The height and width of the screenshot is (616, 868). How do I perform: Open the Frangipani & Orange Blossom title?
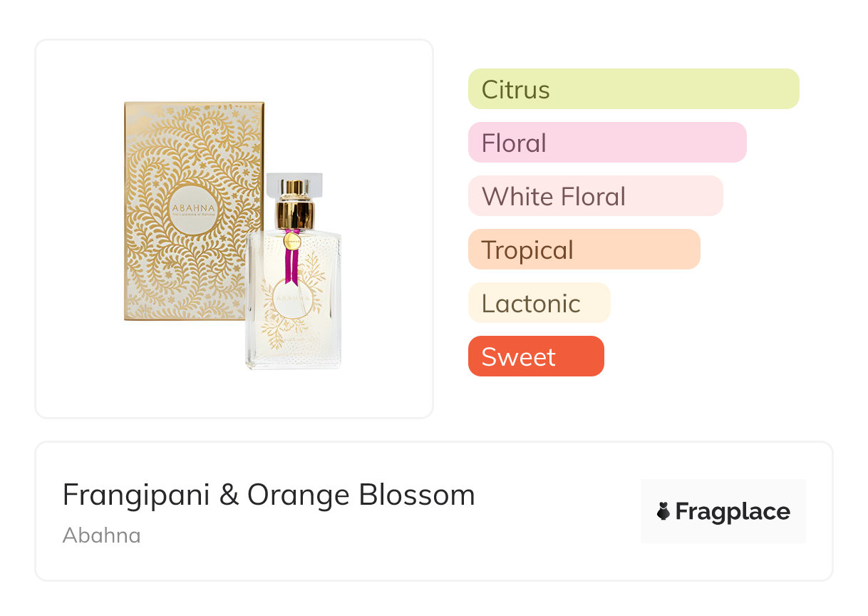click(x=269, y=495)
